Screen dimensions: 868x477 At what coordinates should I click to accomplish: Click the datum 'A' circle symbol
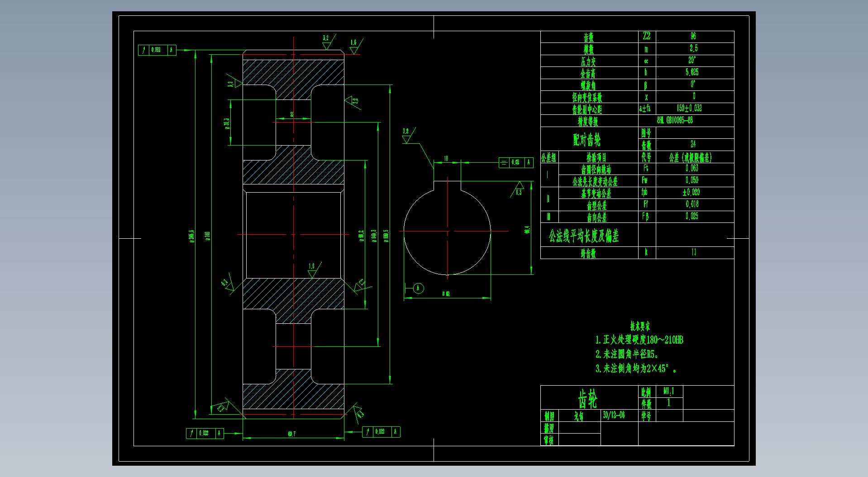(x=419, y=288)
